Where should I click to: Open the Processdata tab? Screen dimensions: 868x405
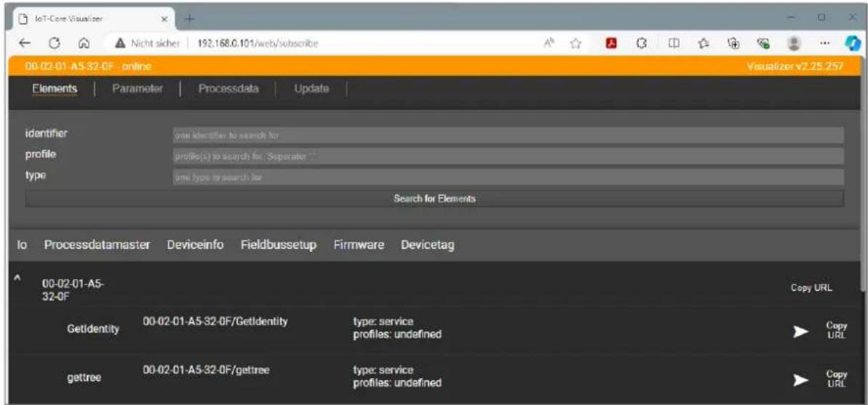pos(228,89)
